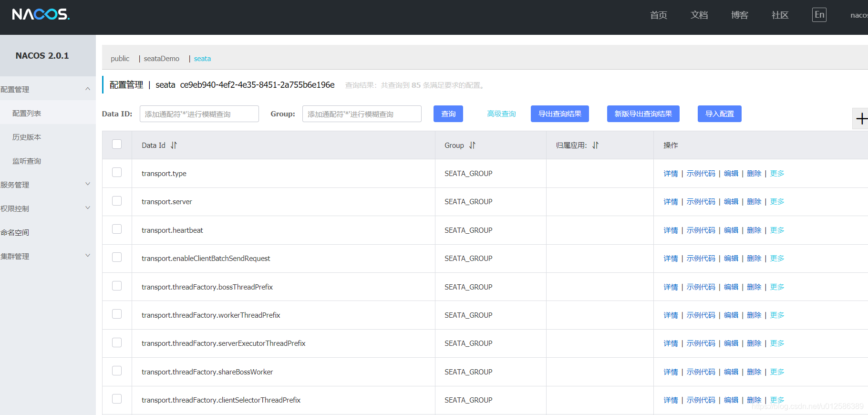This screenshot has width=868, height=415.
Task: Check the bossThreadPrefix row checkbox
Action: [x=117, y=286]
